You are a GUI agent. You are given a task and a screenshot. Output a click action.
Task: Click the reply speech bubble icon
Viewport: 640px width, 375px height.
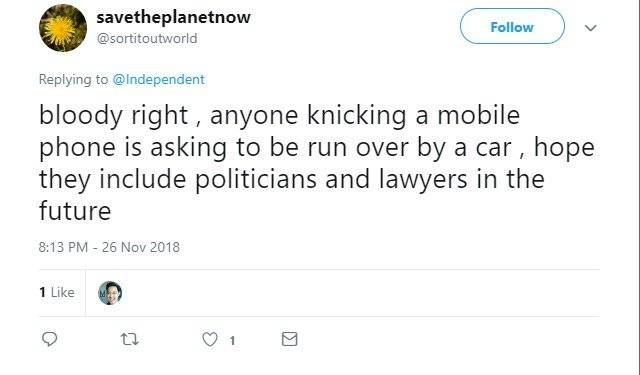50,339
